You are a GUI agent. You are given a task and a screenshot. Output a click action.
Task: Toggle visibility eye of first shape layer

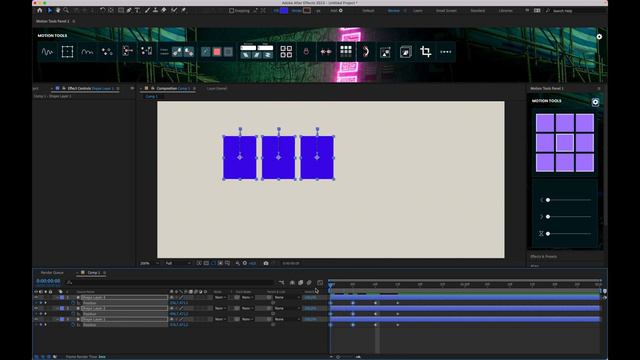tap(36, 298)
